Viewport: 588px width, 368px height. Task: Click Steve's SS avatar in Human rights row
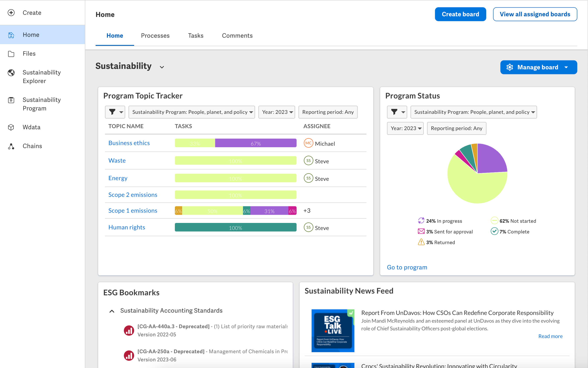[308, 227]
